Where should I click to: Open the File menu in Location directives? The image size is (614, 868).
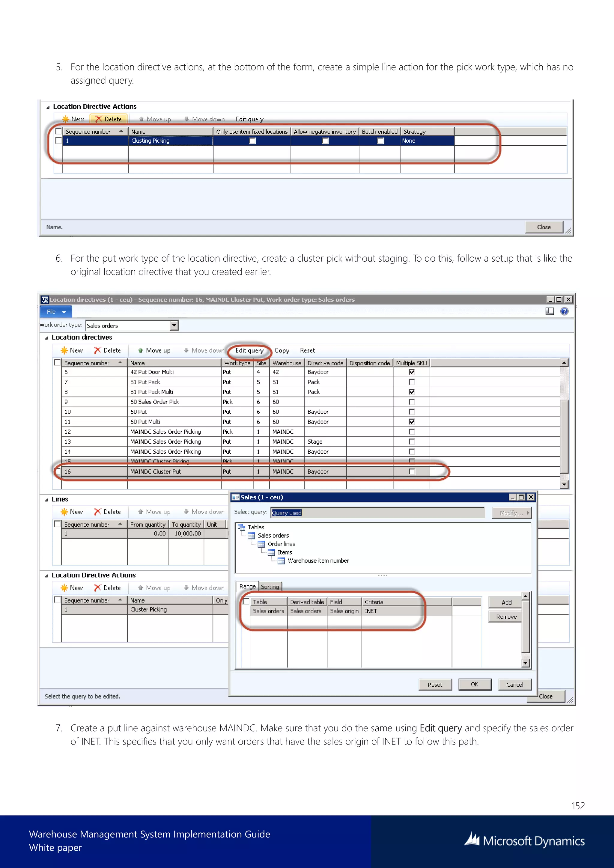[55, 312]
